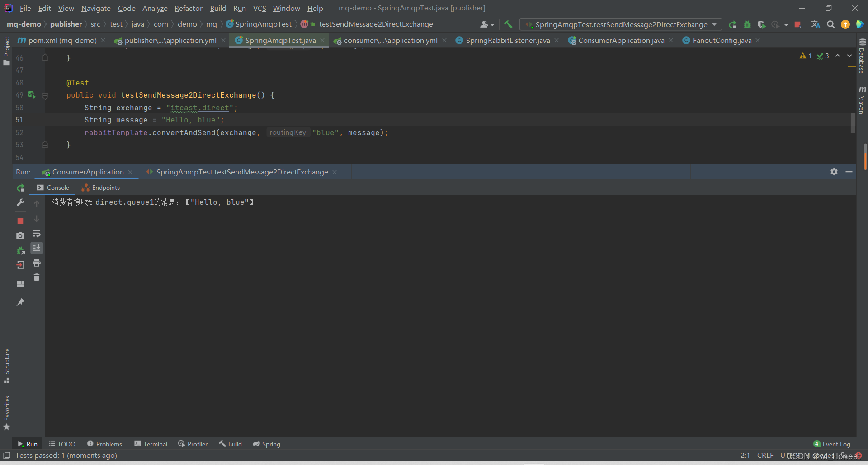Open Search Everywhere magnifier icon

(830, 24)
